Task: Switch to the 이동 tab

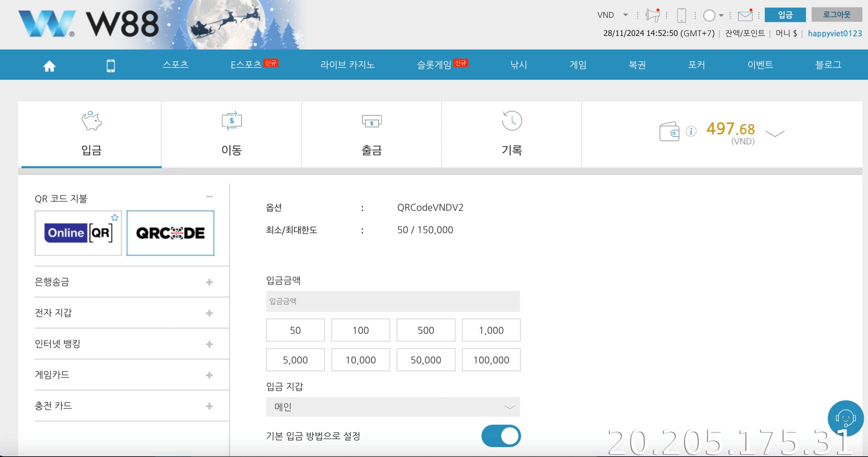Action: pyautogui.click(x=232, y=135)
